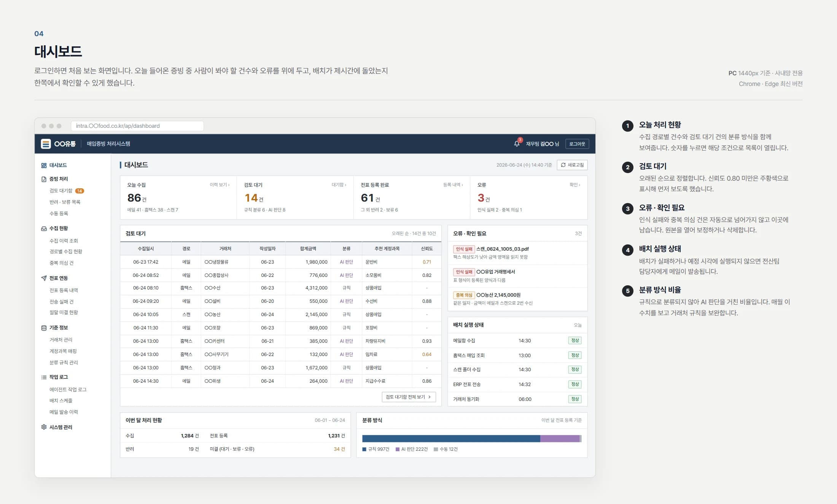The height and width of the screenshot is (504, 837).
Task: Click the 합계금액 column header
Action: click(x=308, y=248)
